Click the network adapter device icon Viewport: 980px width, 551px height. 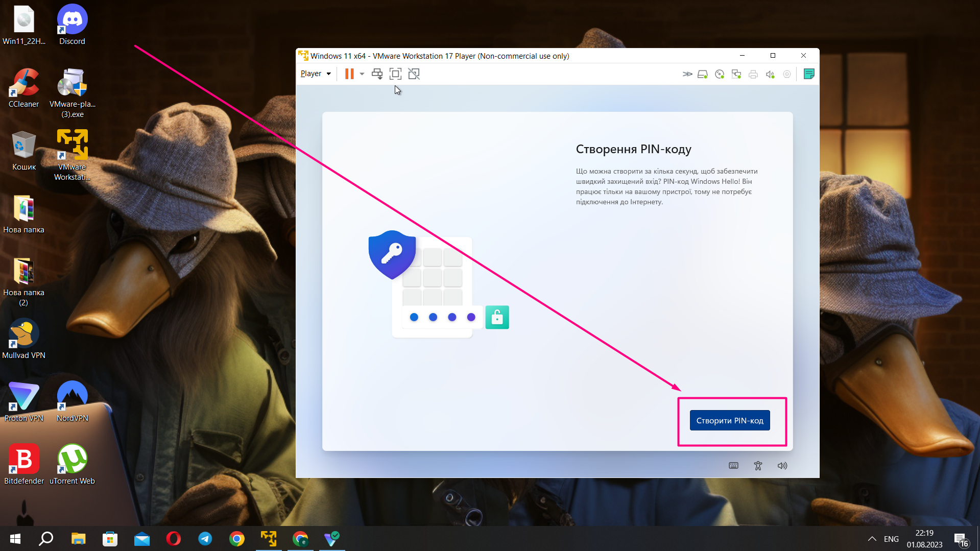pos(736,74)
